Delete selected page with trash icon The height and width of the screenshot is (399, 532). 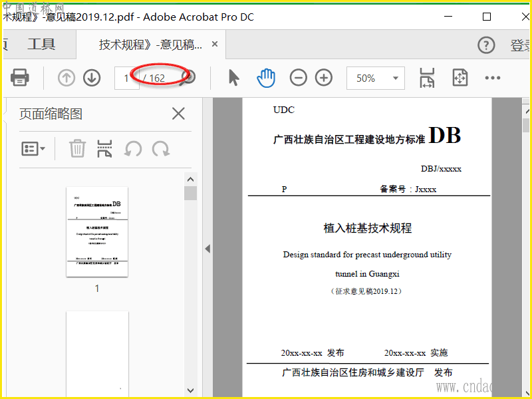[77, 148]
